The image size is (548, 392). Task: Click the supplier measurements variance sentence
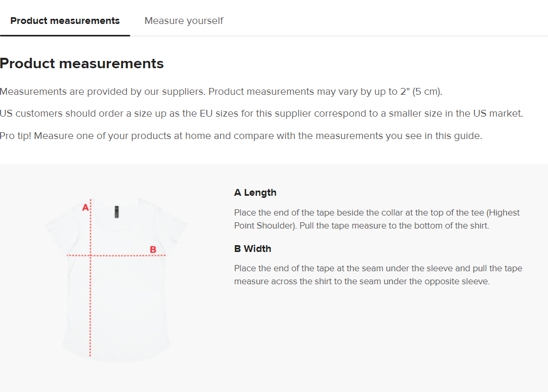(x=221, y=92)
